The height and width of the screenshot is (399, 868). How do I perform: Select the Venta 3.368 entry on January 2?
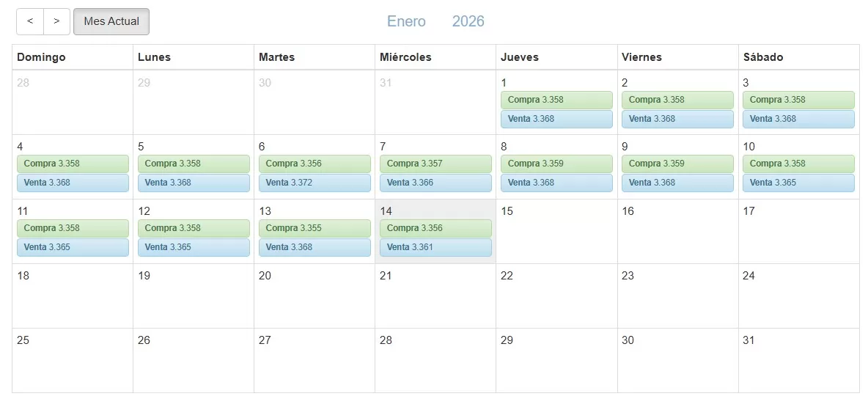(677, 119)
